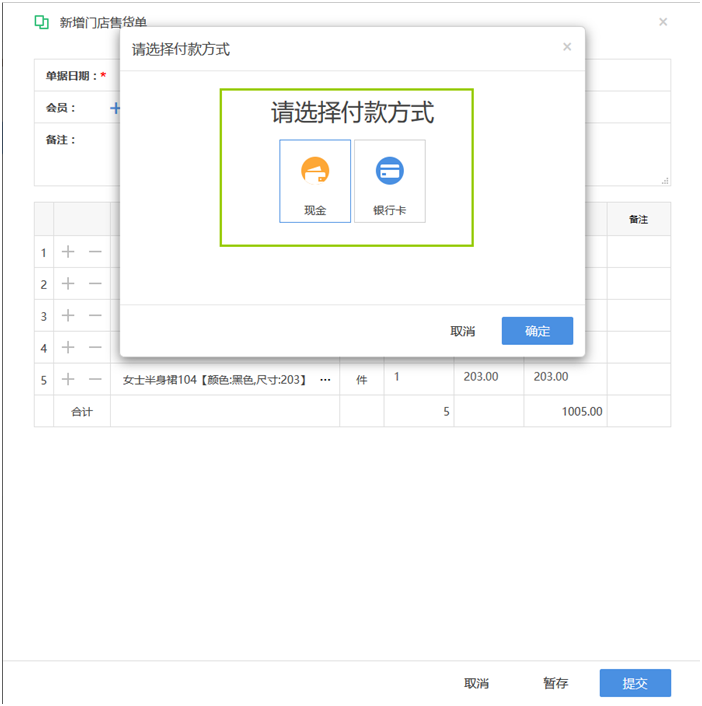Remove row 4 with the minus icon
Screen dimensions: 702x706
95,348
